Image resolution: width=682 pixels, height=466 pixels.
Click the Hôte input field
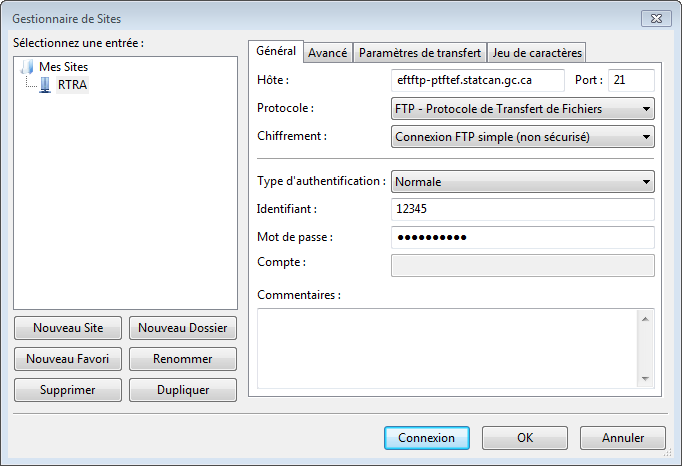[x=478, y=80]
